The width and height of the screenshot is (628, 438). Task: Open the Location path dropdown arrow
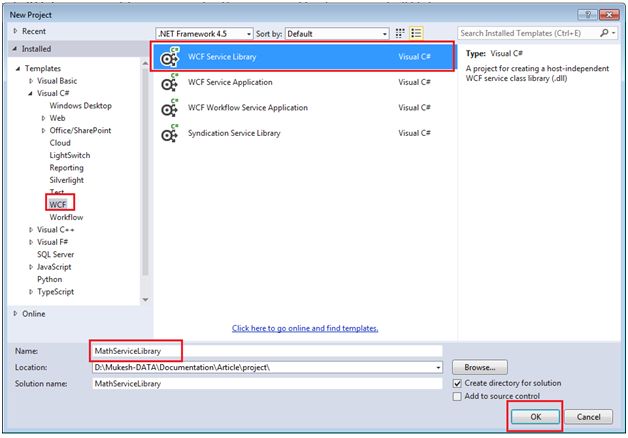pos(438,367)
